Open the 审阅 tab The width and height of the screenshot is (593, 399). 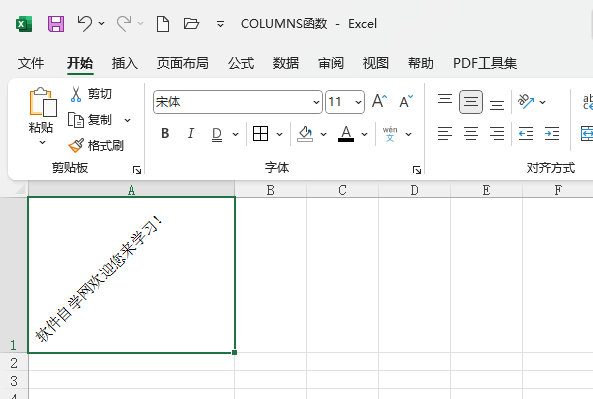click(x=331, y=63)
